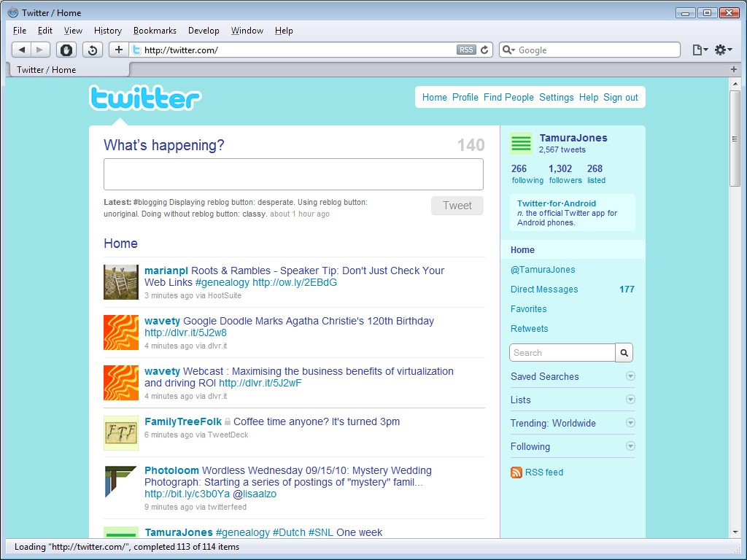Open the History menu

click(108, 31)
